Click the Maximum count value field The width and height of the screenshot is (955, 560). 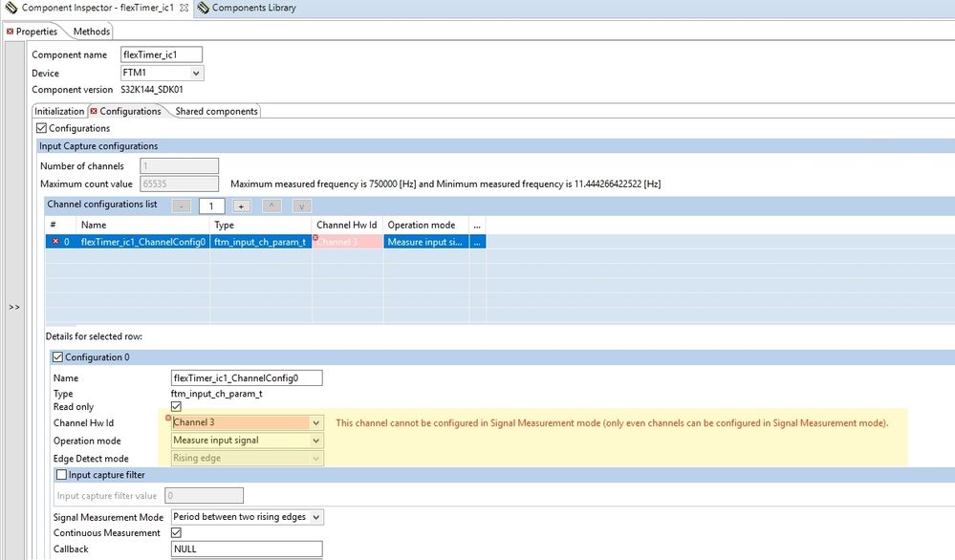coord(179,183)
